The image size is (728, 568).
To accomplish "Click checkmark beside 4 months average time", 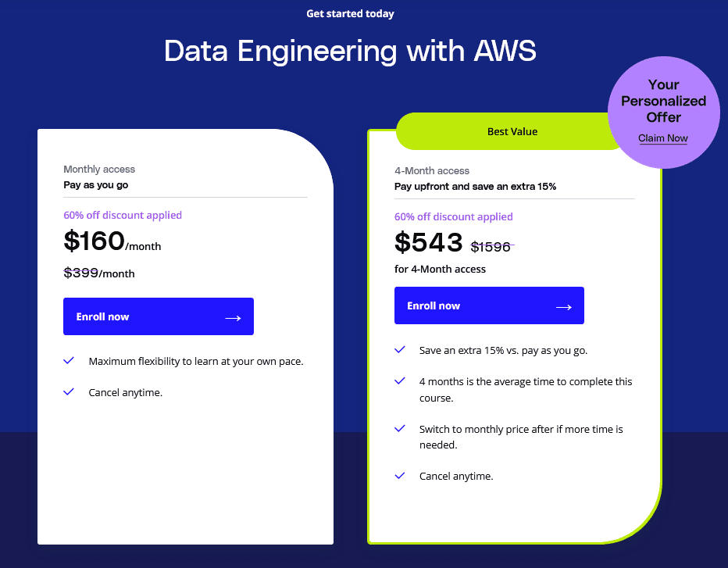I will point(400,380).
